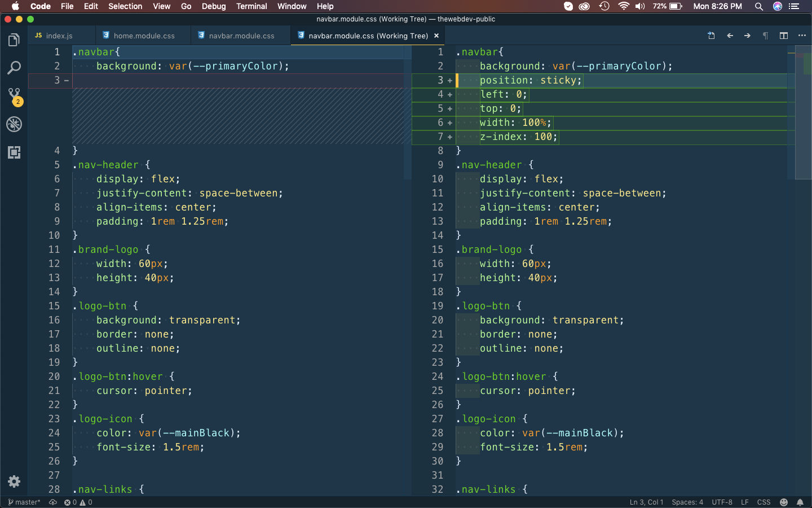Screen dimensions: 812x508
Task: Click Siri icon in menu bar
Action: point(777,6)
